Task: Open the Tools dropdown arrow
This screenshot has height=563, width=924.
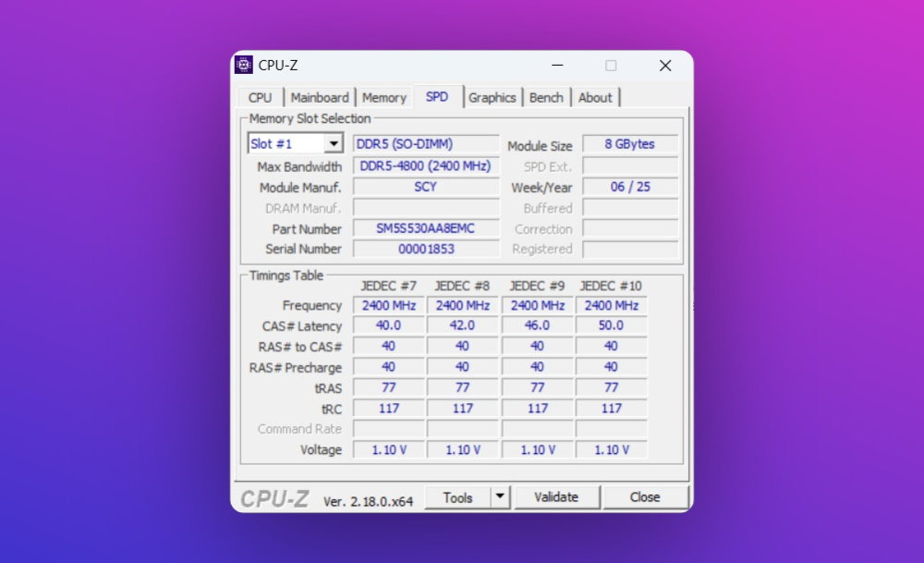Action: click(x=500, y=497)
